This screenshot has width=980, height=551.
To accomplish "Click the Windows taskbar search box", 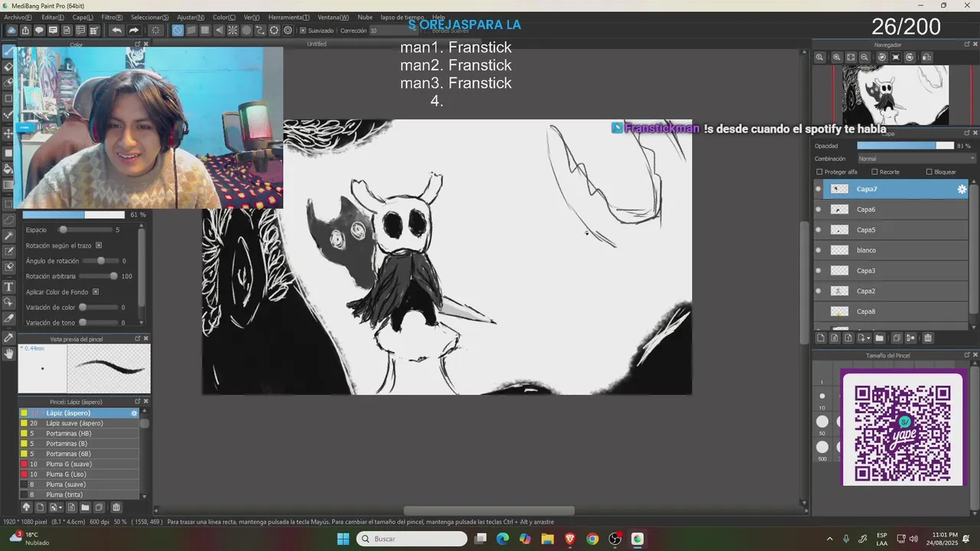I will 412,539.
